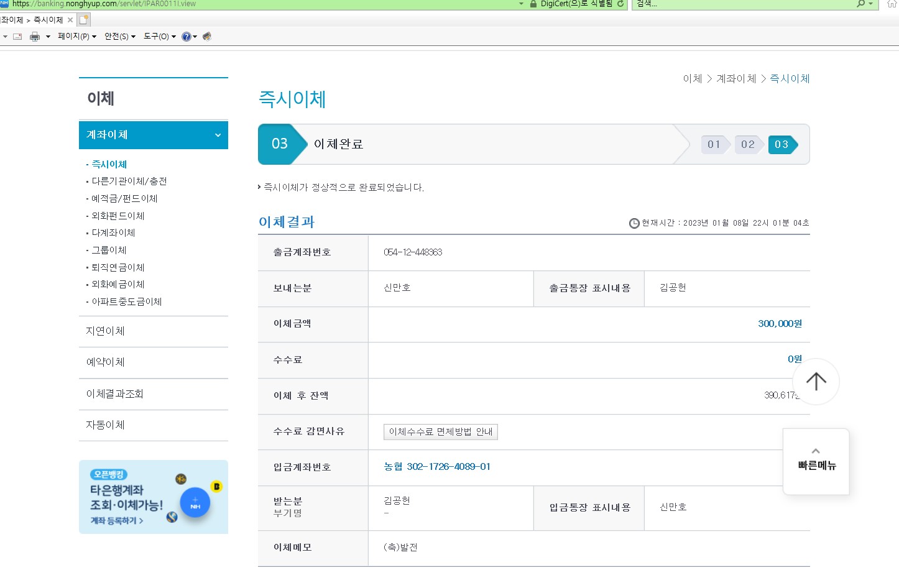
Task: Click the search magnifier icon
Action: pos(861,4)
